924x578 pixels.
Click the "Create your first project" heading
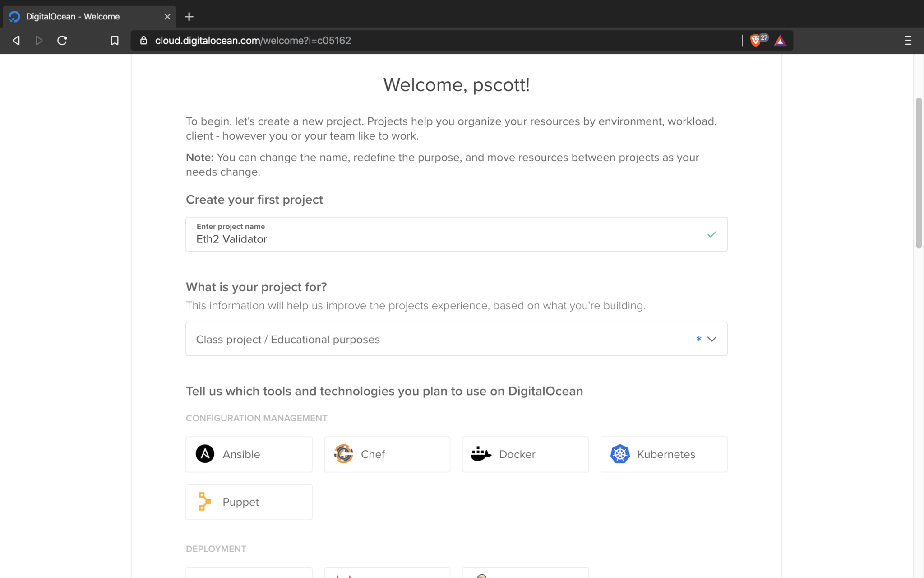pyautogui.click(x=254, y=200)
